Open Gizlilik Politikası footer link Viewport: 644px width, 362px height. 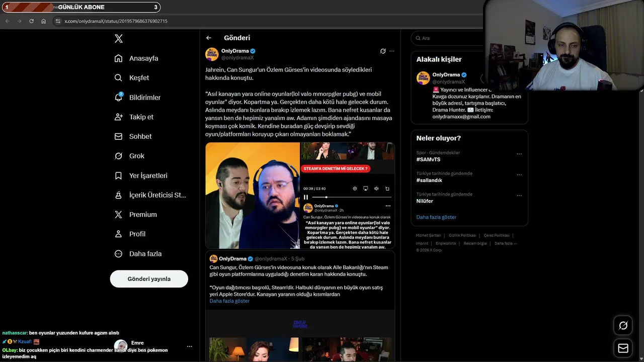[462, 235]
